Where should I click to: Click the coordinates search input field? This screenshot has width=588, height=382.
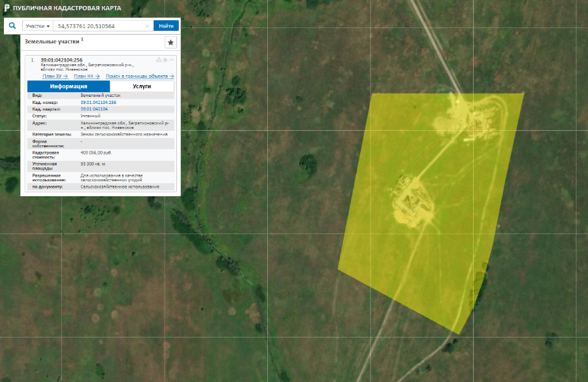click(x=98, y=26)
